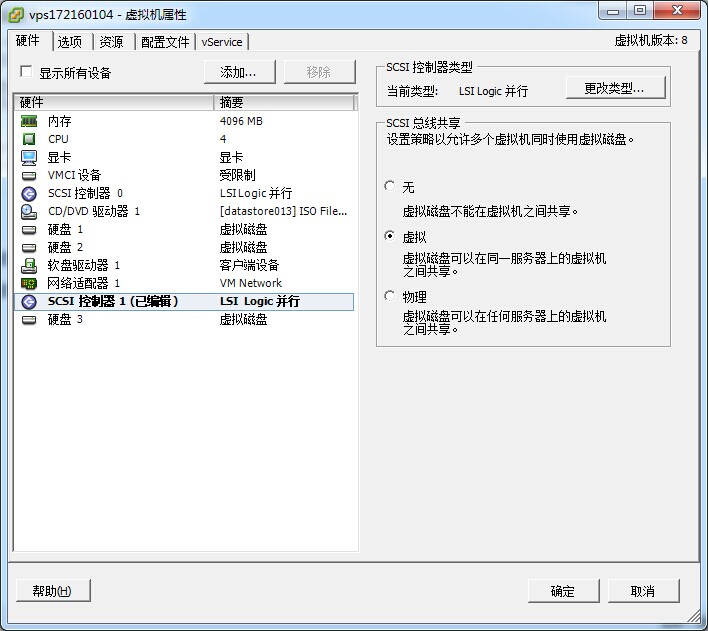
Task: Switch to the 硬件 tab
Action: (30, 41)
